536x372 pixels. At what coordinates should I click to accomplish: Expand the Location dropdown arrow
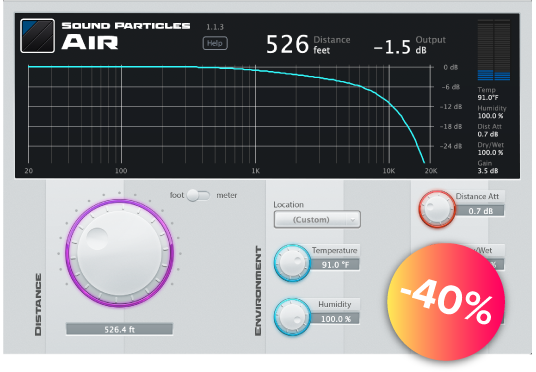pyautogui.click(x=353, y=220)
